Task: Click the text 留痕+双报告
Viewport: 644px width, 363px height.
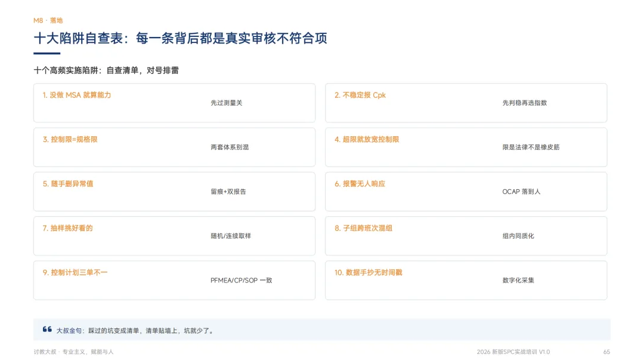Action: pos(228,192)
